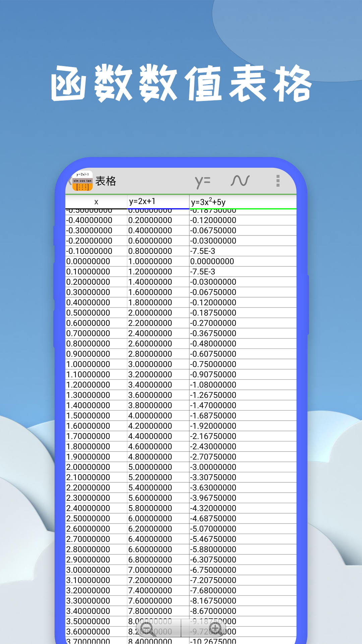Open the y= function editor
Screen dimensions: 362x644
[203, 181]
